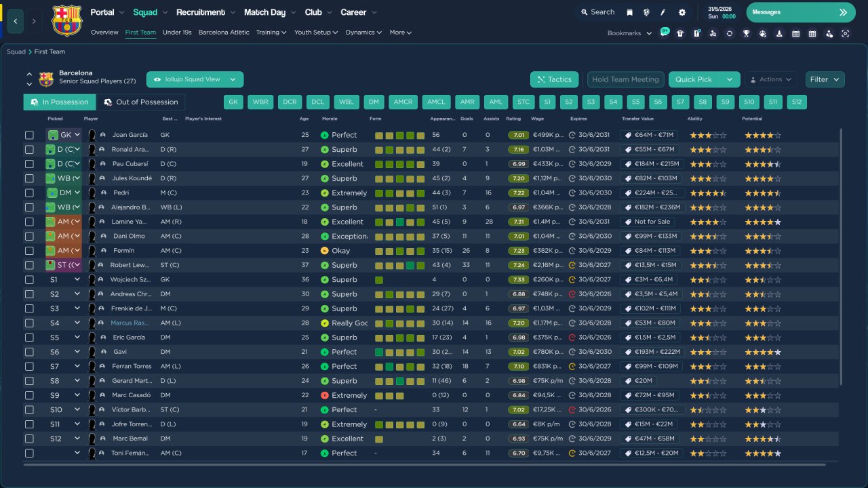868x488 pixels.
Task: Switch to the Under 19s tab
Action: pos(177,33)
